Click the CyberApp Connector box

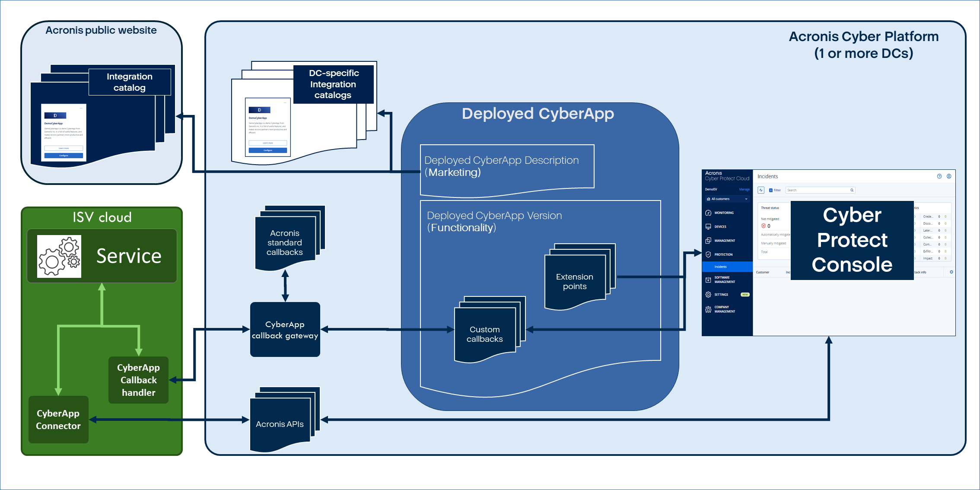tap(58, 420)
